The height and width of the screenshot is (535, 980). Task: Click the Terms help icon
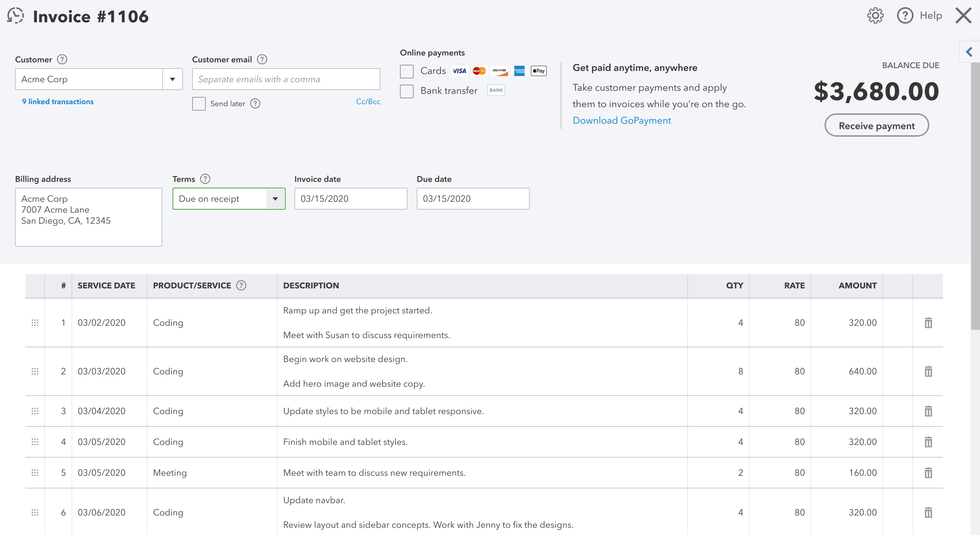coord(205,178)
